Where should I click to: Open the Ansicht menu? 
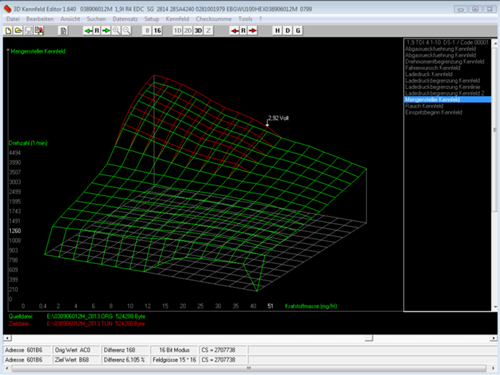tap(70, 19)
